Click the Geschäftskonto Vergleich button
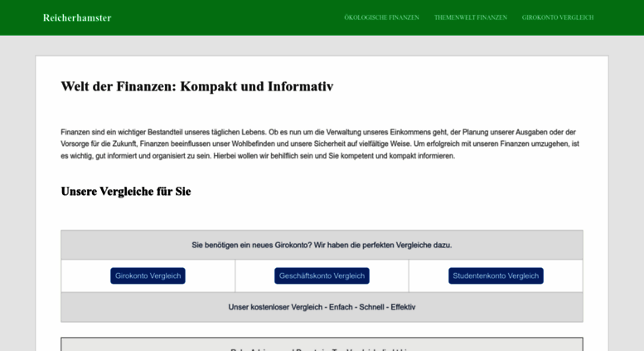644x351 pixels. pos(322,275)
